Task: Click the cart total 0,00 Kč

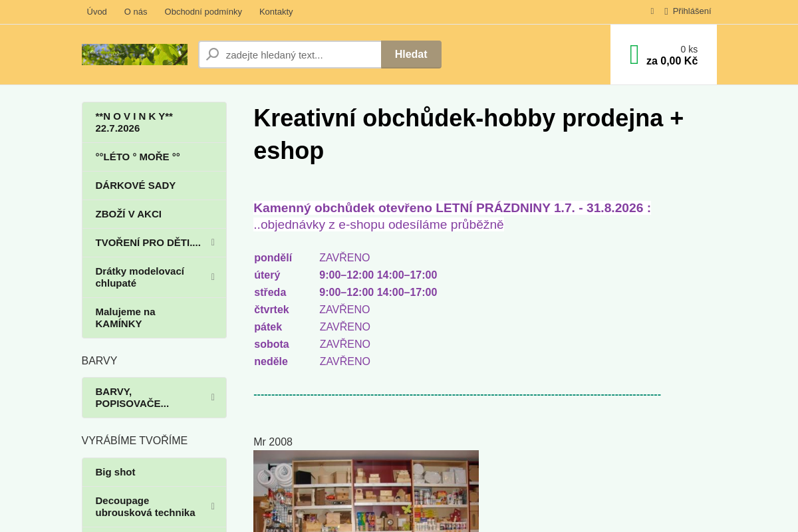Action: 672,61
